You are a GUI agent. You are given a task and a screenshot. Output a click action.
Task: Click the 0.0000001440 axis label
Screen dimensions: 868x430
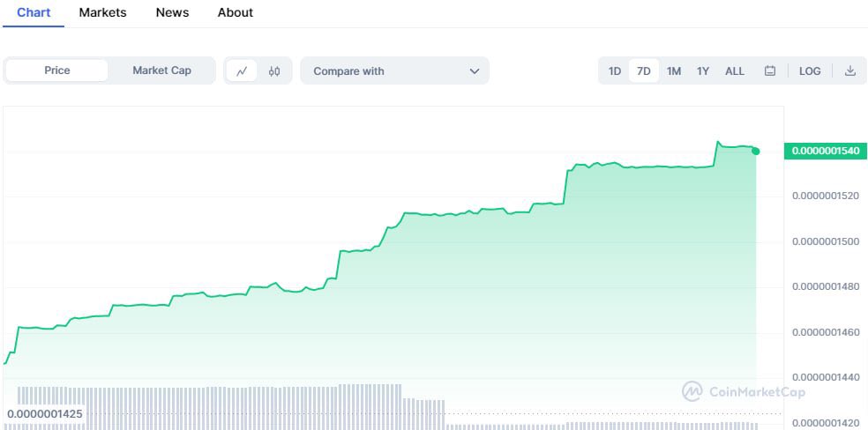(826, 377)
